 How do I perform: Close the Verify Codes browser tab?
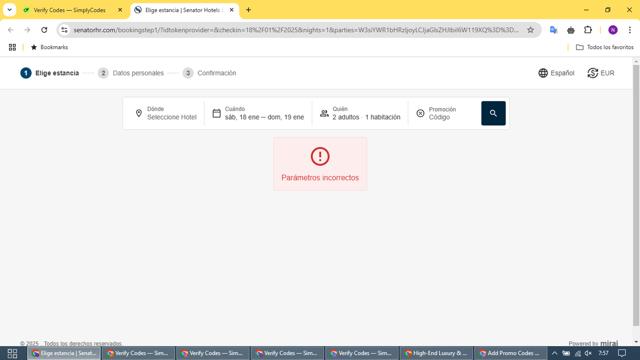click(120, 10)
